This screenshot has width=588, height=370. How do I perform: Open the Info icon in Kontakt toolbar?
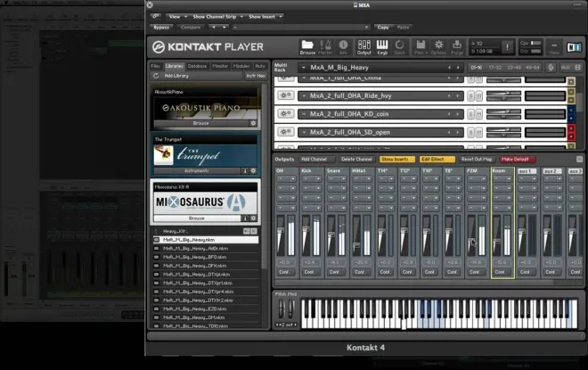tap(343, 47)
